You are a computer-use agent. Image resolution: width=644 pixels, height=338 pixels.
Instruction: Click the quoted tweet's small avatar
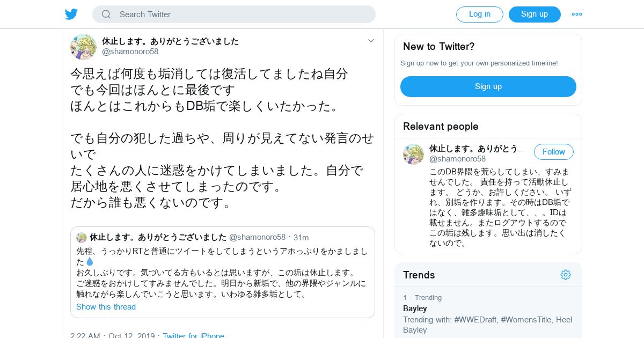click(82, 238)
